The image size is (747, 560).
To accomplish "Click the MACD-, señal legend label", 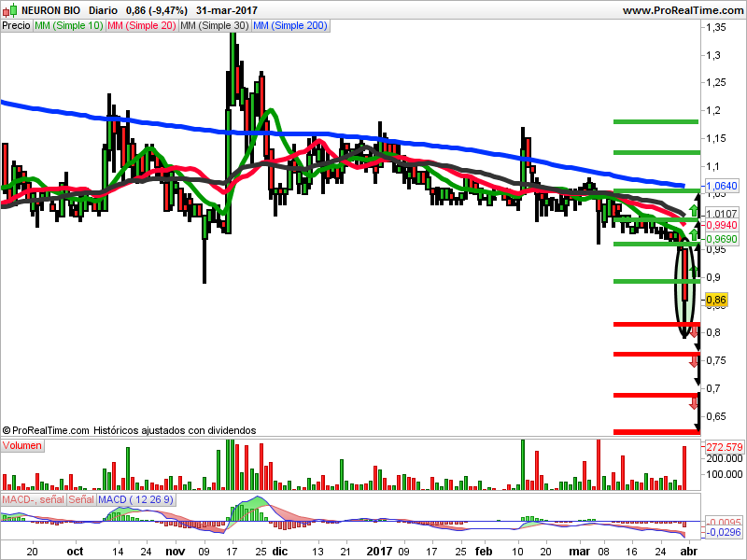I will (x=33, y=499).
